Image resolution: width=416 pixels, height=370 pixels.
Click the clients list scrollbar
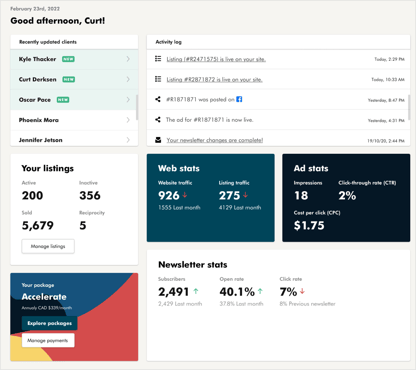point(137,107)
